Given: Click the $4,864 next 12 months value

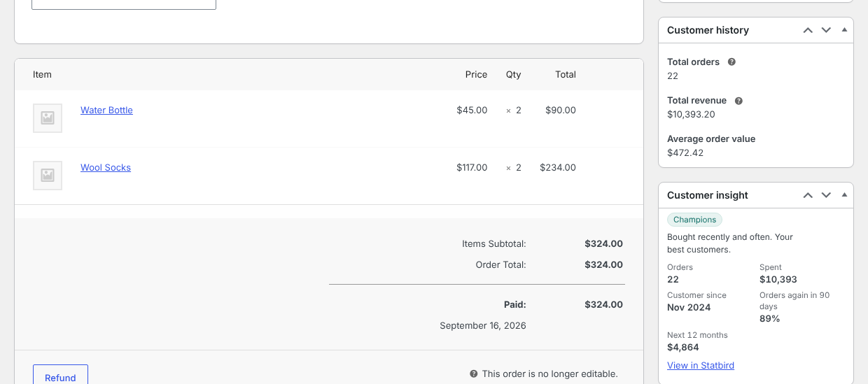Looking at the screenshot, I should click(x=683, y=348).
